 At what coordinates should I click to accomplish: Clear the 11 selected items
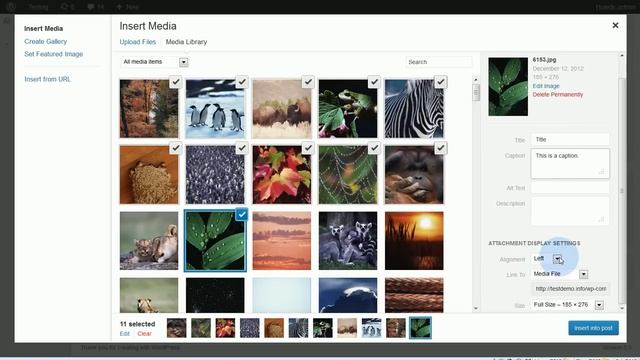coord(144,334)
